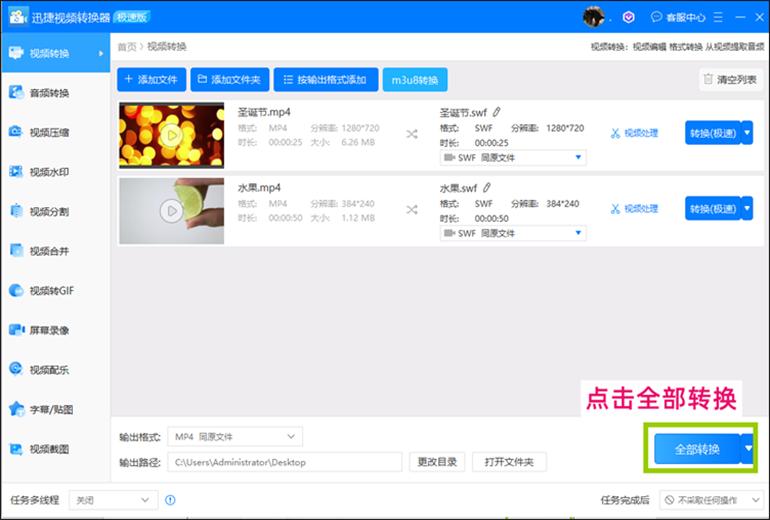Expand convert options arrow for 水果.mp4
770x520 pixels.
[x=747, y=208]
